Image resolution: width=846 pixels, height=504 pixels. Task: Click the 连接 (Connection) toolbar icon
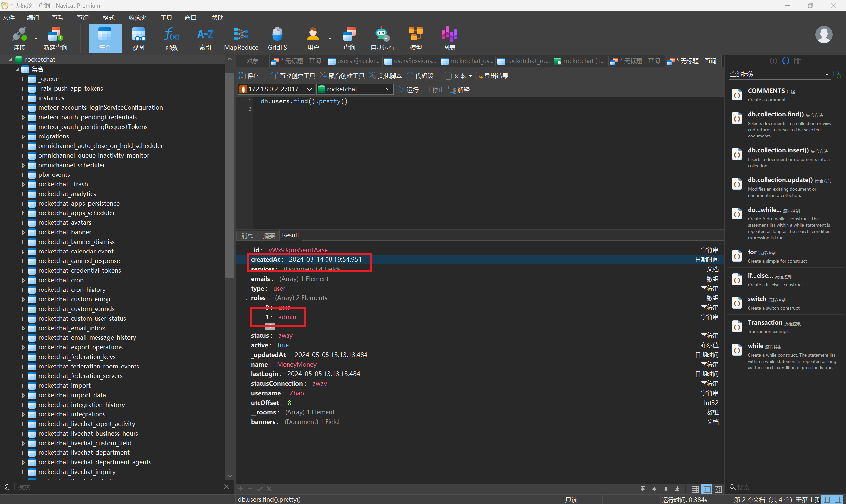pos(19,38)
